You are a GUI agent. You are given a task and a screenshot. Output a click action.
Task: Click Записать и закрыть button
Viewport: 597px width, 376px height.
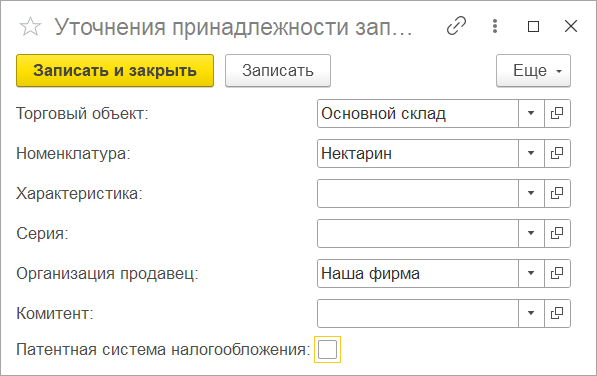[x=115, y=71]
